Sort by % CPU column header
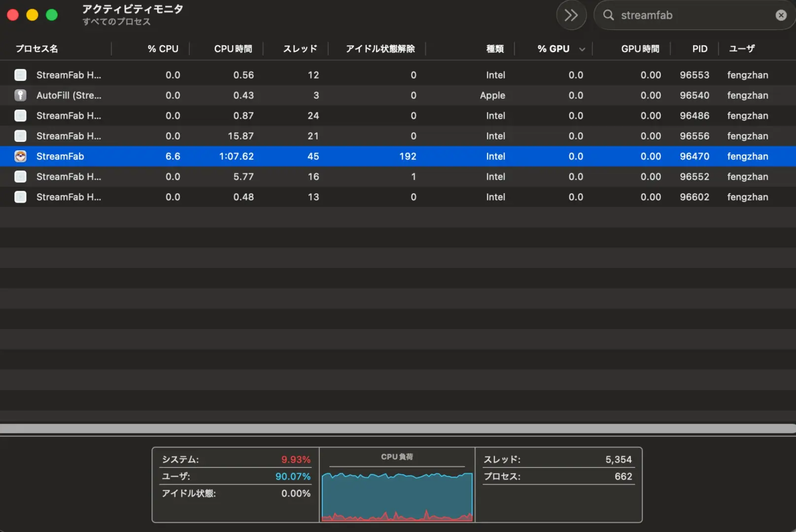The width and height of the screenshot is (796, 532). [x=163, y=49]
